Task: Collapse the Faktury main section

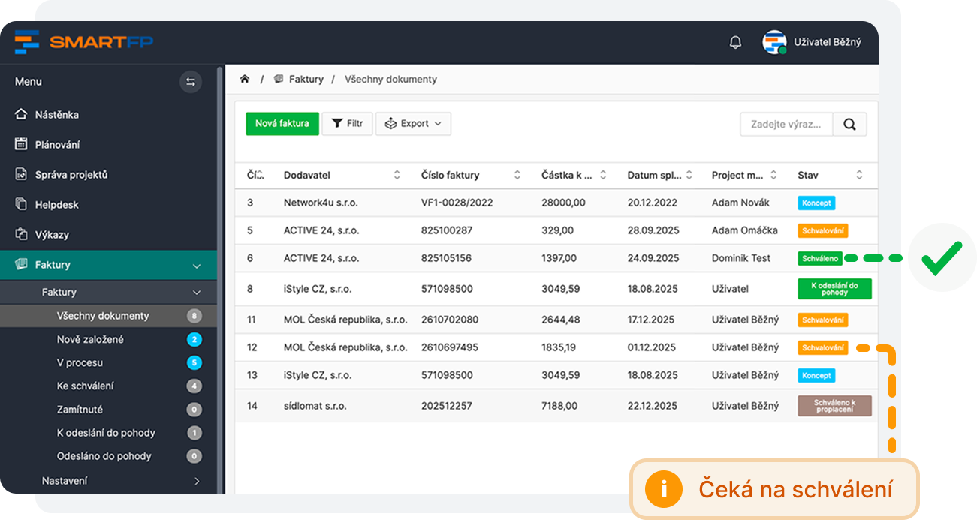Action: coord(197,265)
